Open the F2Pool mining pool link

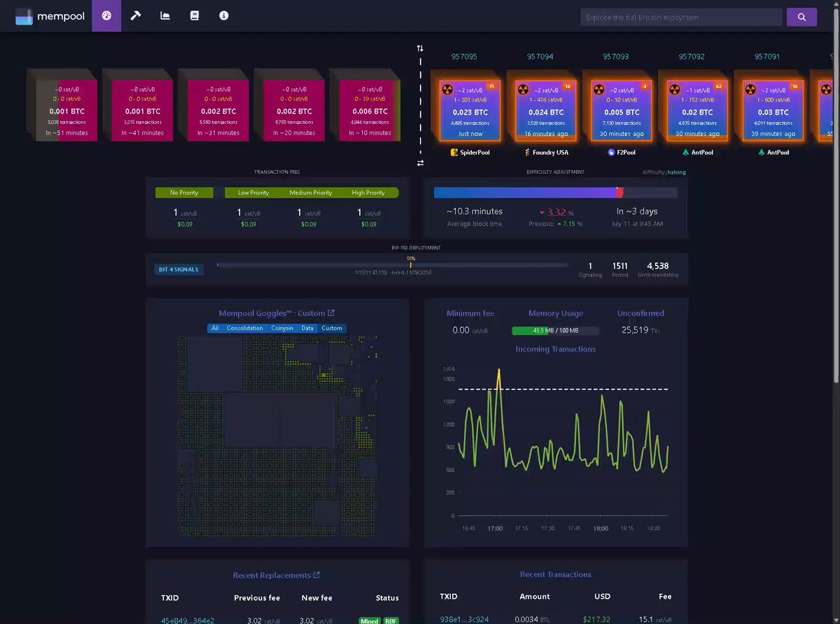click(621, 152)
